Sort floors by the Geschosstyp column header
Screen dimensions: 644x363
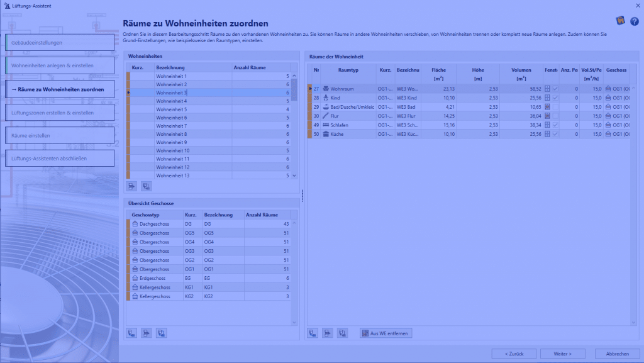click(157, 215)
